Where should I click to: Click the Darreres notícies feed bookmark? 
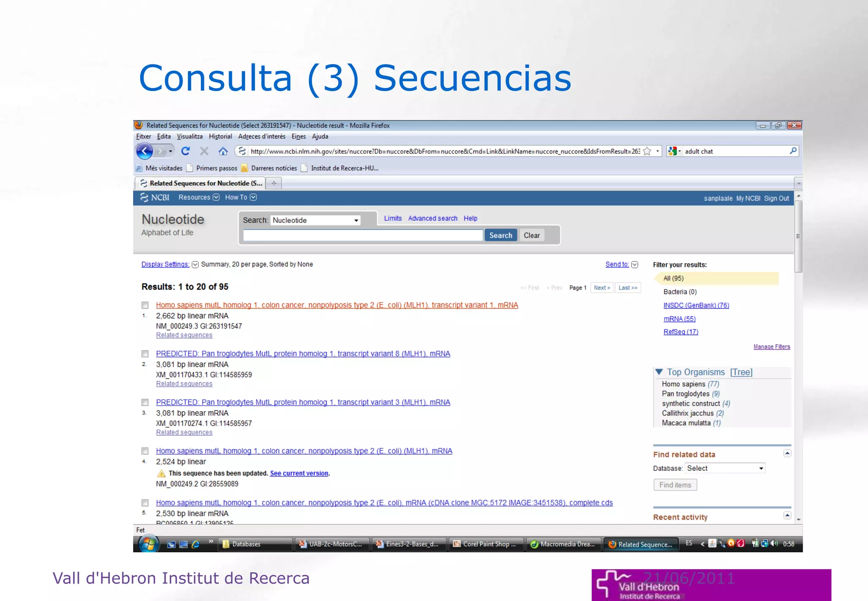tap(269, 168)
